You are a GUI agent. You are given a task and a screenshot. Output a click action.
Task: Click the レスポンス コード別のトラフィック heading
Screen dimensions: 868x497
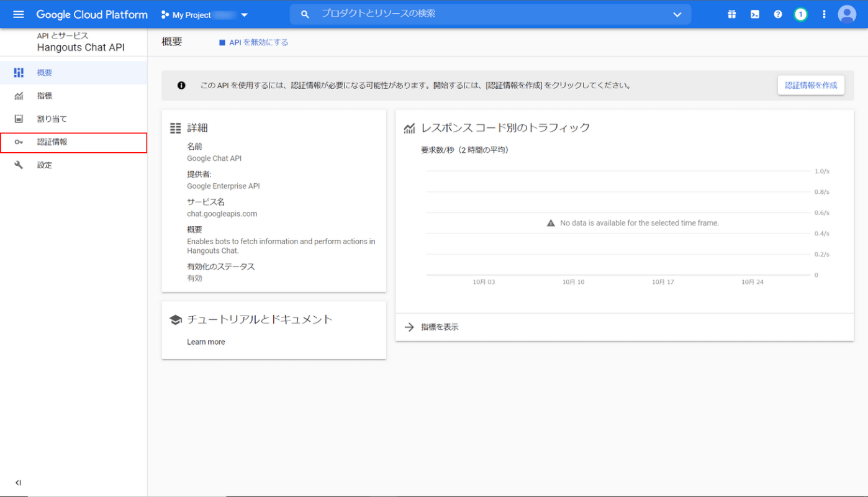(x=505, y=128)
